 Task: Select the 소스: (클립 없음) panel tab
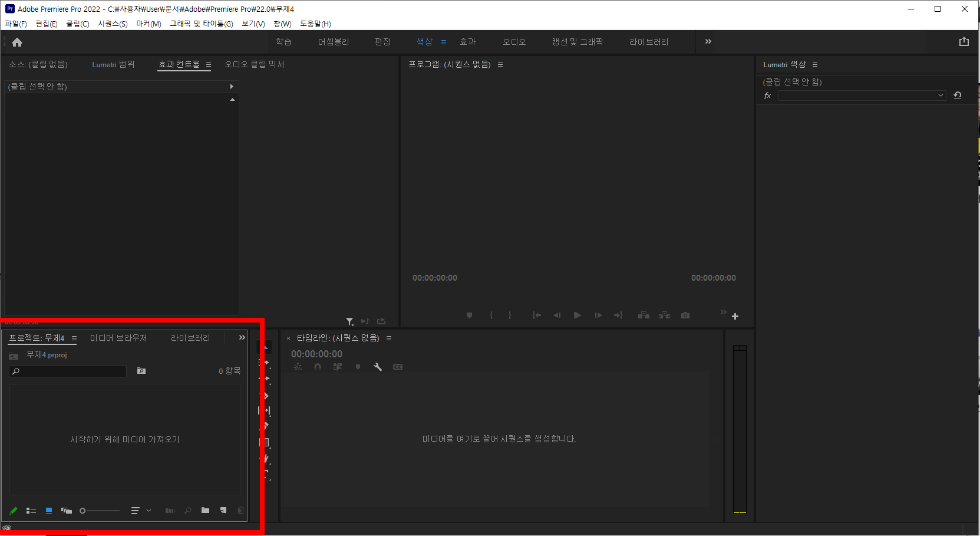[x=38, y=64]
